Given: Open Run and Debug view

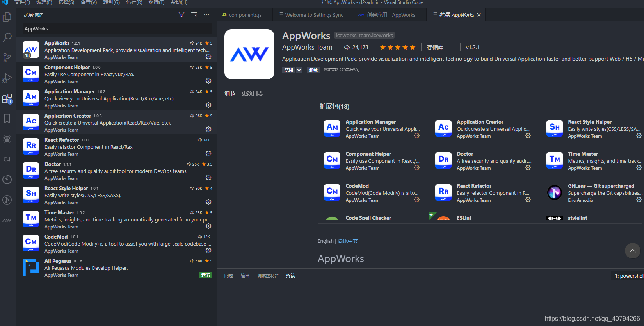Looking at the screenshot, I should pos(7,78).
